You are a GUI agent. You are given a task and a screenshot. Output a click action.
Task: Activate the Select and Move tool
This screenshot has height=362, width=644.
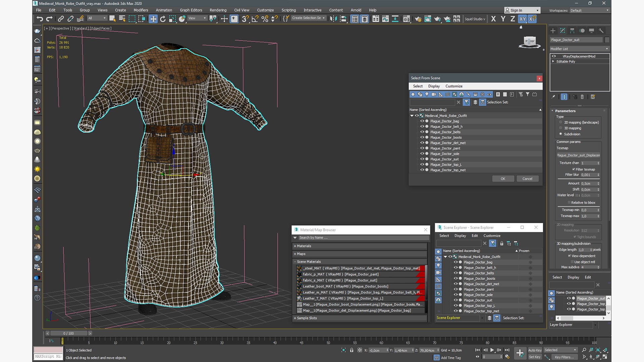[x=153, y=19]
